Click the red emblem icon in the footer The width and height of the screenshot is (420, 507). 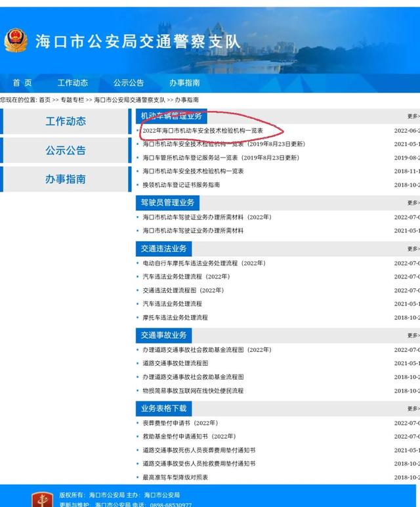pos(42,500)
